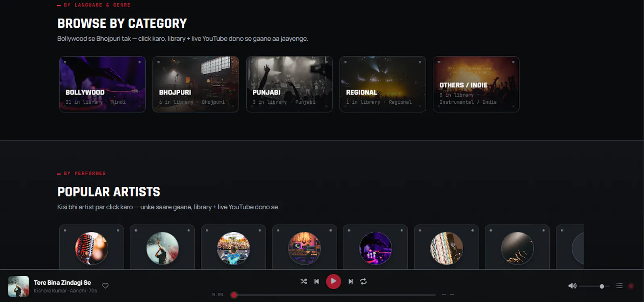This screenshot has width=644, height=302.
Task: Toggle repeat mode
Action: [363, 281]
